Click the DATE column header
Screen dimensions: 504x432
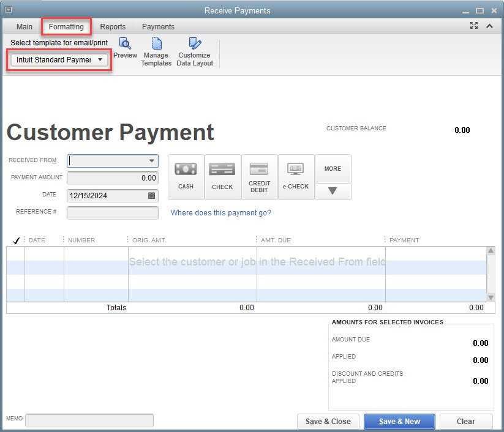point(37,240)
